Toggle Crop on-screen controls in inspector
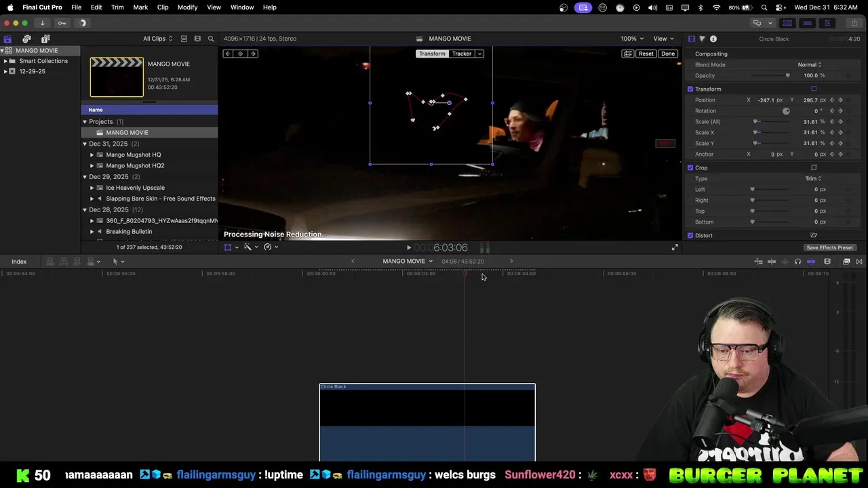This screenshot has width=868, height=488. pyautogui.click(x=814, y=167)
